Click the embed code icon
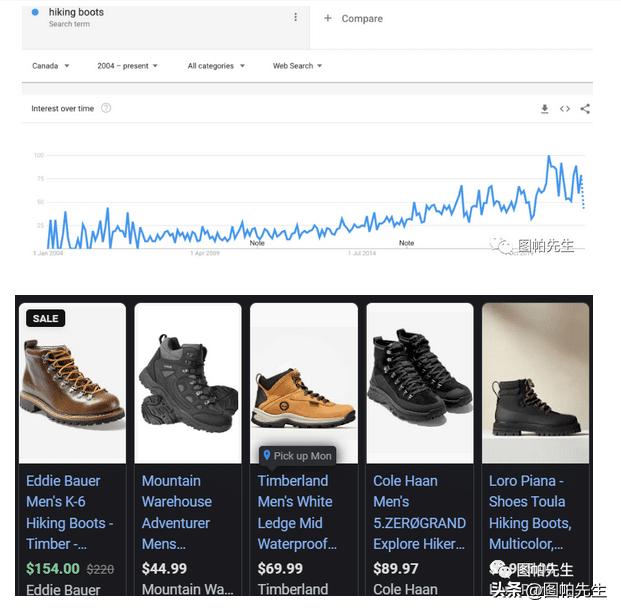Screen dimensions: 621x613 [x=565, y=109]
